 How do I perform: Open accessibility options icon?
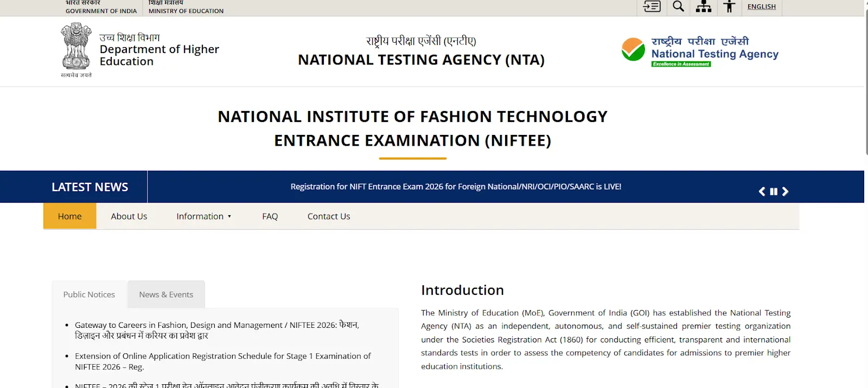[730, 7]
